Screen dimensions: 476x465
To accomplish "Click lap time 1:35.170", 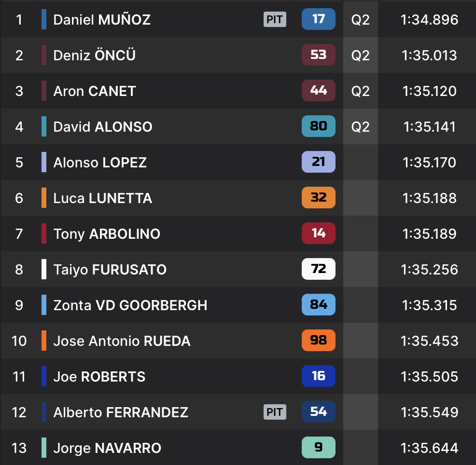I will (x=429, y=163).
